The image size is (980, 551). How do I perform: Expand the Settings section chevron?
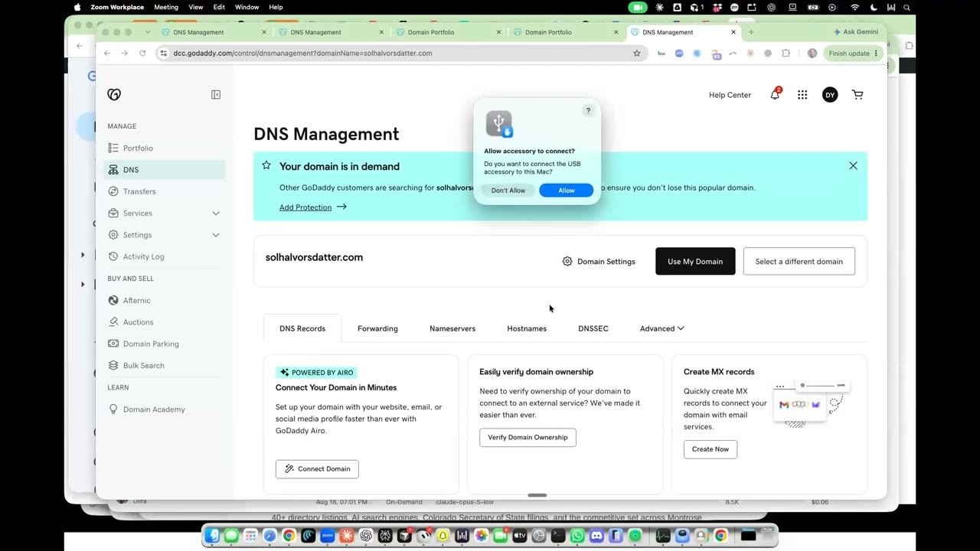coord(216,235)
